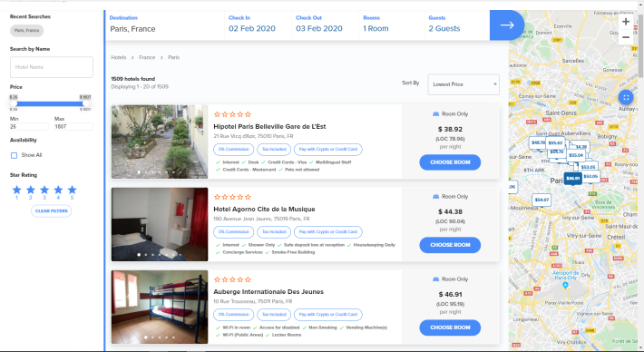This screenshot has height=352, width=644.
Task: Expand map to fullscreen
Action: tap(626, 97)
